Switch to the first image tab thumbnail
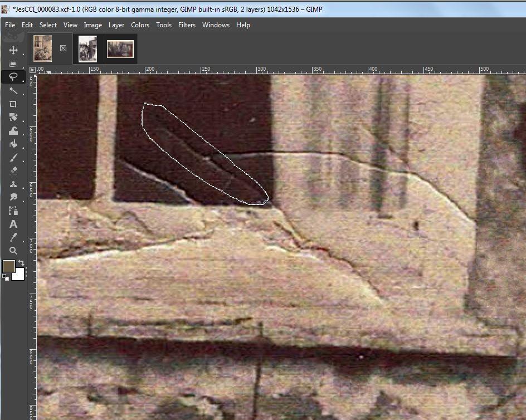This screenshot has height=420, width=526. [x=42, y=48]
